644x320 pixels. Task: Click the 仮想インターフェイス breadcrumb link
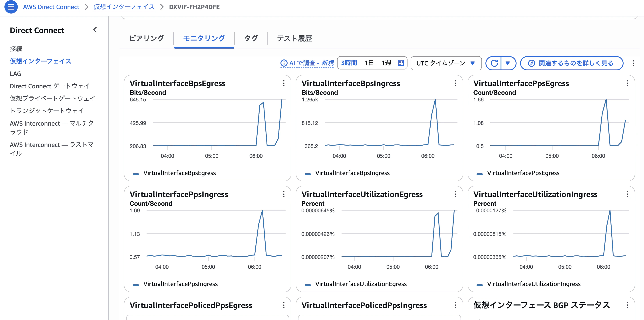(x=124, y=7)
